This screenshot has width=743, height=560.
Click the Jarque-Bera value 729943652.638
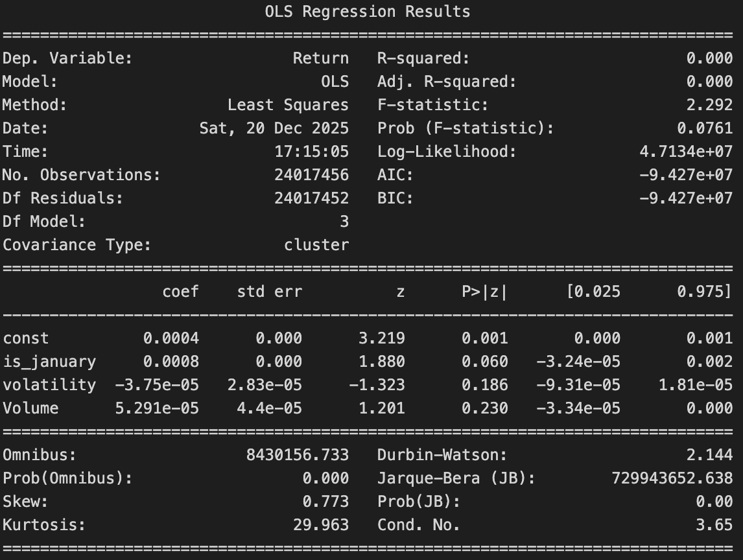[672, 478]
